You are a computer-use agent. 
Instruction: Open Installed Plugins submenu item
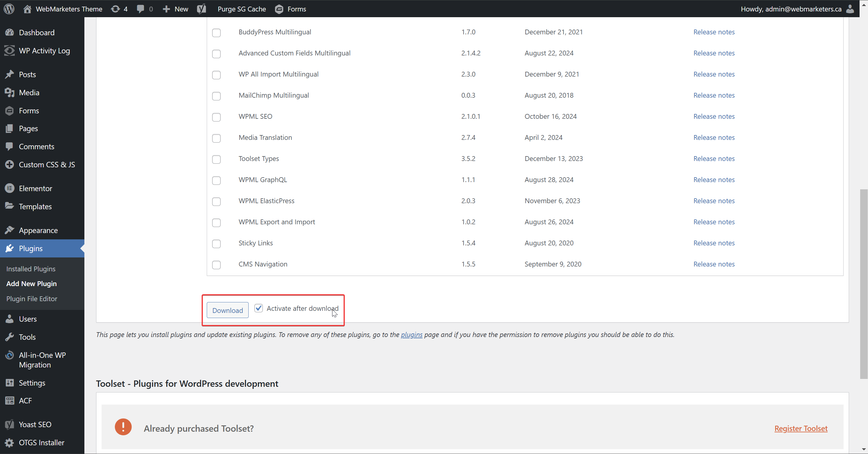31,269
